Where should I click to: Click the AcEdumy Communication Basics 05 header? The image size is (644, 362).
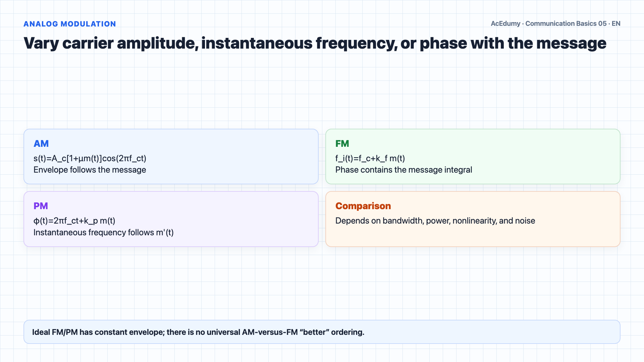point(555,23)
